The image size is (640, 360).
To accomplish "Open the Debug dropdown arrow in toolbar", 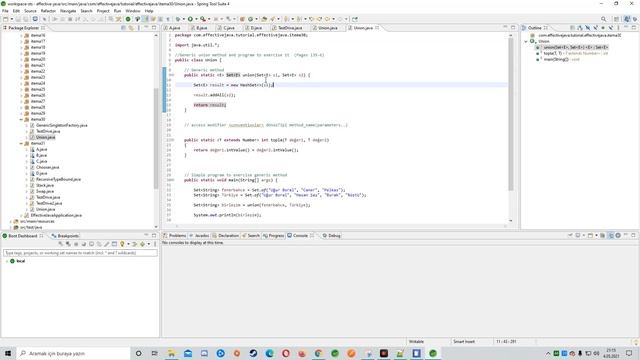I will (184, 19).
